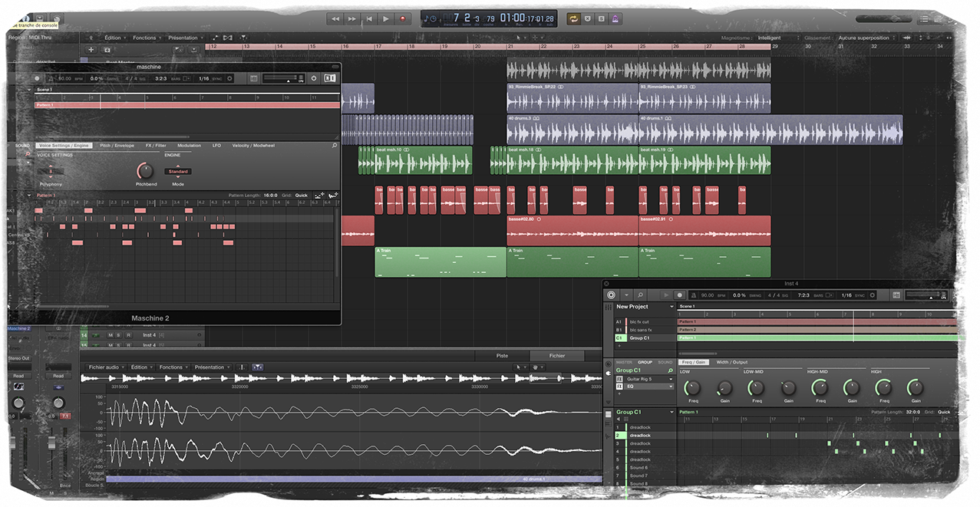Toggle the purple metronome button in top bar

(x=615, y=18)
